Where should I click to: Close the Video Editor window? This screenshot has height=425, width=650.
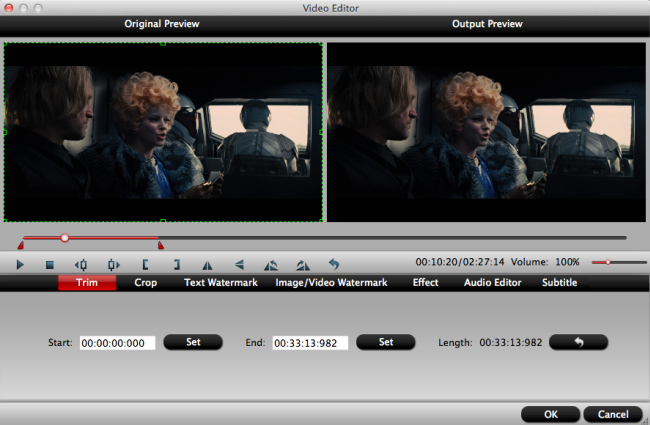point(9,8)
